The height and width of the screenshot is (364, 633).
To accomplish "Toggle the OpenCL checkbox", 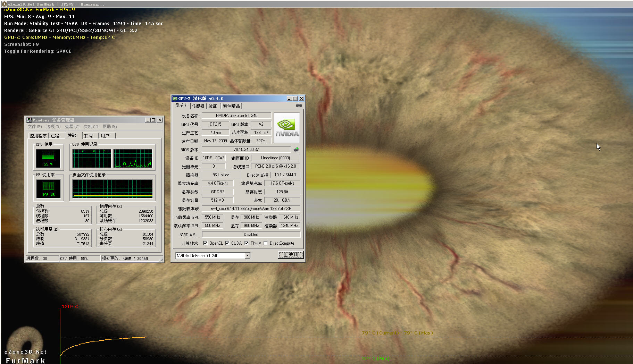I will coord(205,243).
